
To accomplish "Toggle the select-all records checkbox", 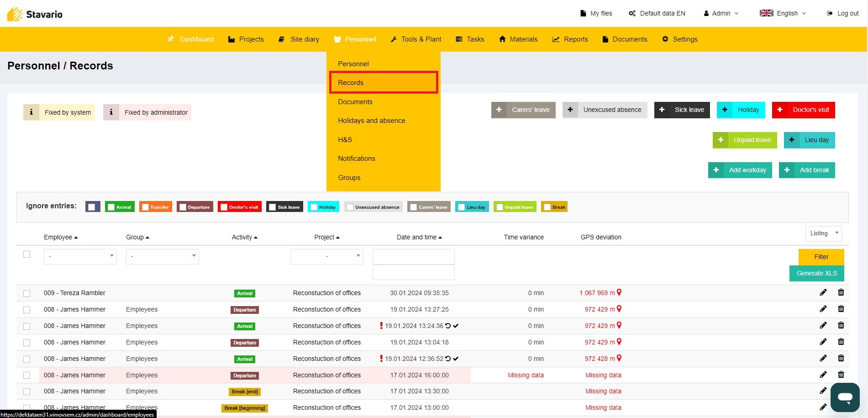I will [x=27, y=254].
